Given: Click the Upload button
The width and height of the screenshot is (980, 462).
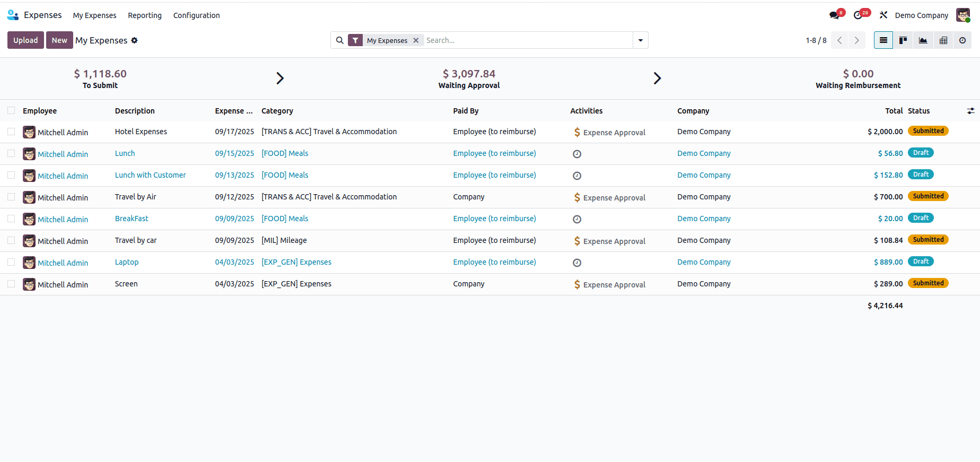Looking at the screenshot, I should [x=25, y=40].
